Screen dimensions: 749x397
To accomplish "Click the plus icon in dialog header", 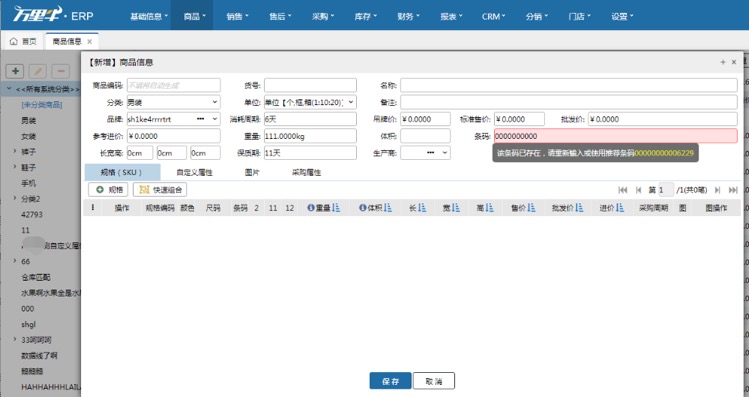I will point(723,62).
